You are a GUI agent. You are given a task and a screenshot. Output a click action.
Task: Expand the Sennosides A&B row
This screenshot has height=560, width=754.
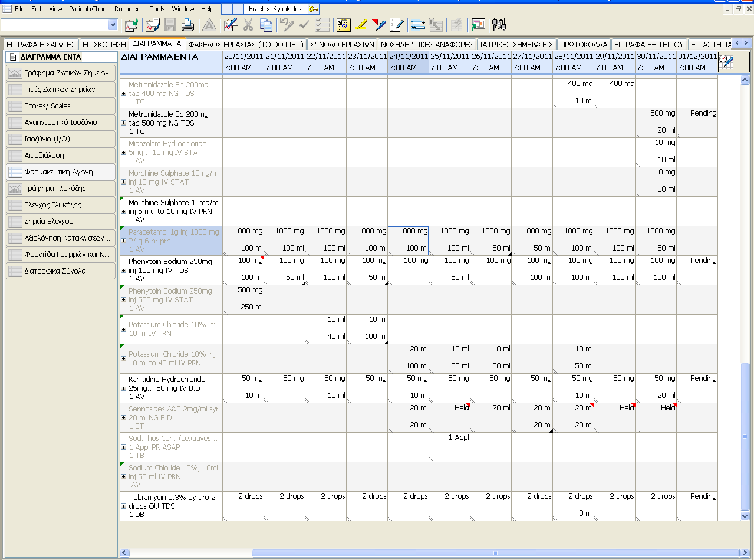click(123, 418)
